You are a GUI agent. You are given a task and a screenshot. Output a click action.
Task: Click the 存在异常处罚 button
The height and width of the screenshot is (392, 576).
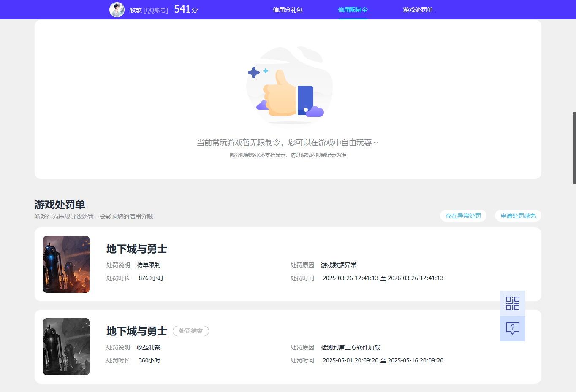[x=463, y=216]
